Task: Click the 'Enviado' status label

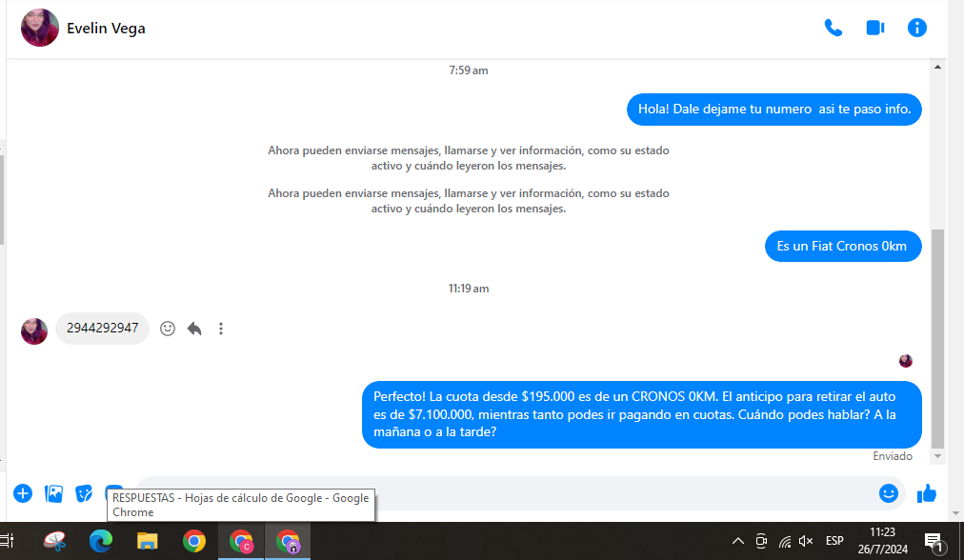Action: point(893,456)
